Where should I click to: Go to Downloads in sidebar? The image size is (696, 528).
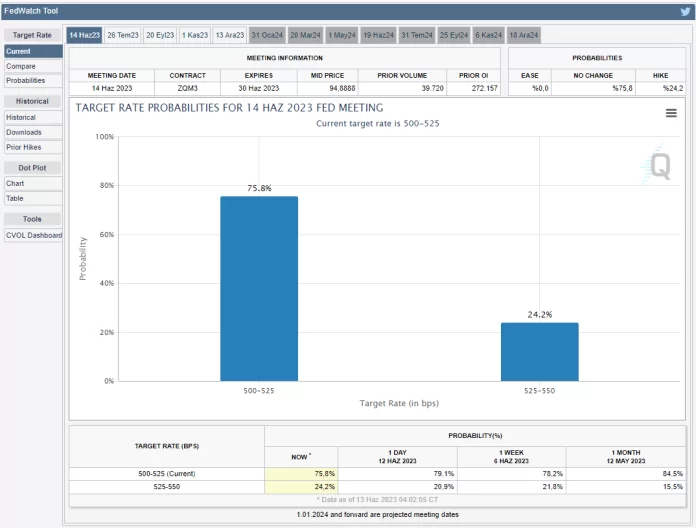tap(24, 132)
